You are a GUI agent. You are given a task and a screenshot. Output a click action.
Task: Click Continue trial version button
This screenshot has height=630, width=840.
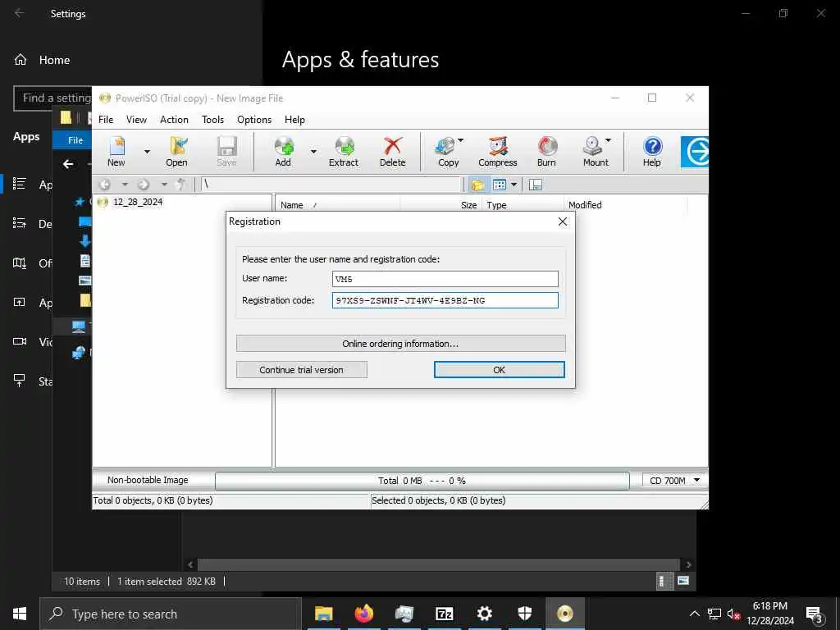[302, 370]
